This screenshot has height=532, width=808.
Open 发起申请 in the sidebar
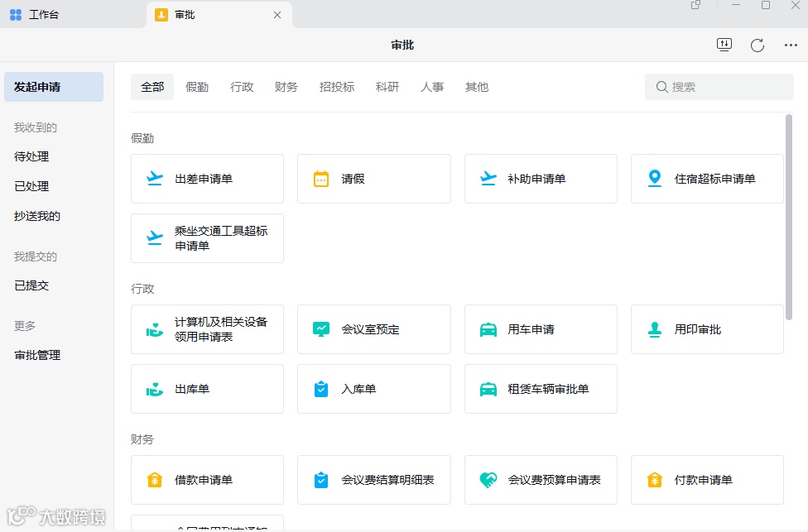click(x=54, y=87)
